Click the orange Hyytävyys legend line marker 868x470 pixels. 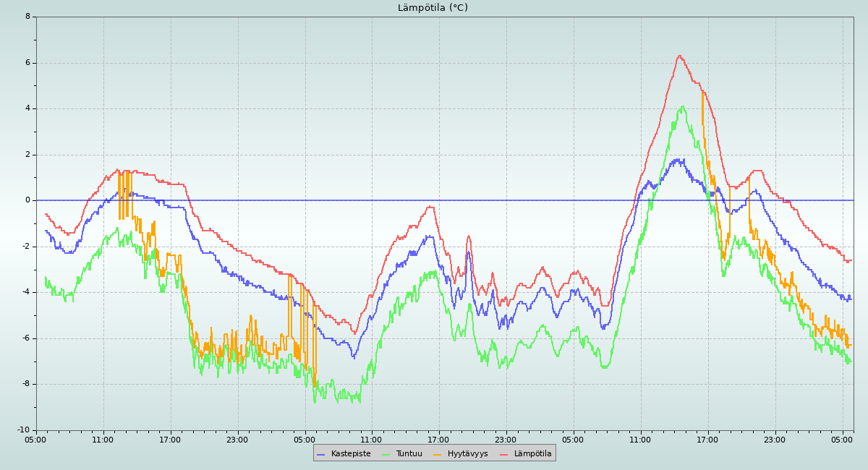coord(438,454)
